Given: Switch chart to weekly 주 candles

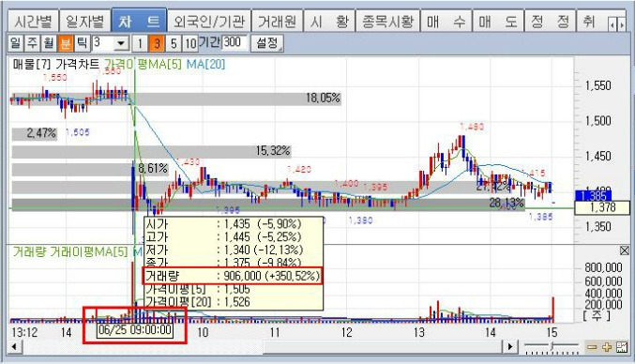Looking at the screenshot, I should 32,43.
